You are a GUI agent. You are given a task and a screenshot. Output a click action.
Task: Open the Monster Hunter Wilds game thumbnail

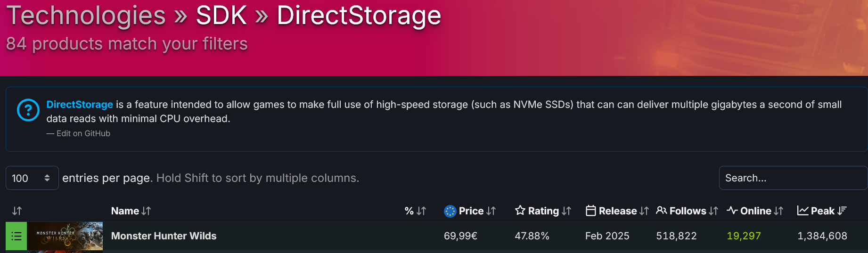click(65, 236)
